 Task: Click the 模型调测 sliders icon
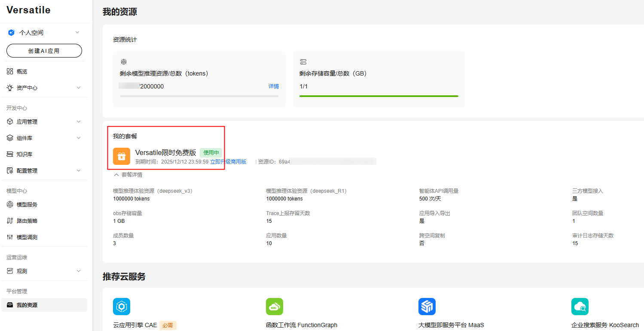tap(10, 237)
